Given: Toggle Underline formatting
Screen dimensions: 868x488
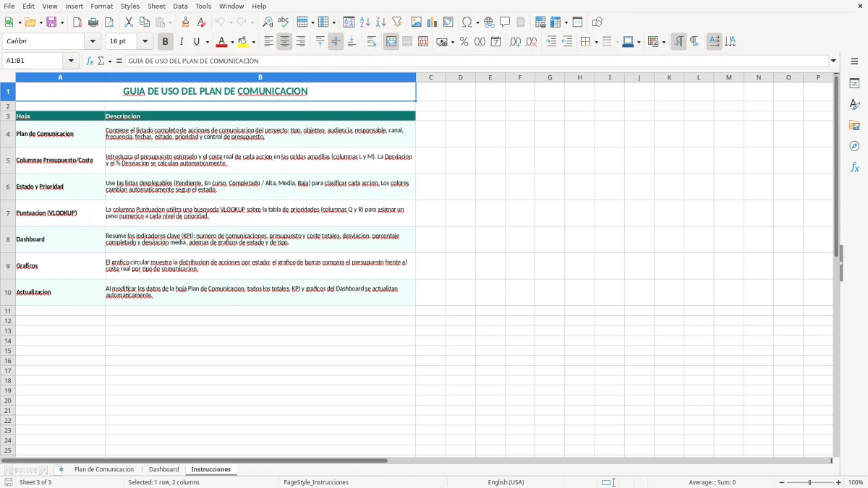Looking at the screenshot, I should 196,42.
